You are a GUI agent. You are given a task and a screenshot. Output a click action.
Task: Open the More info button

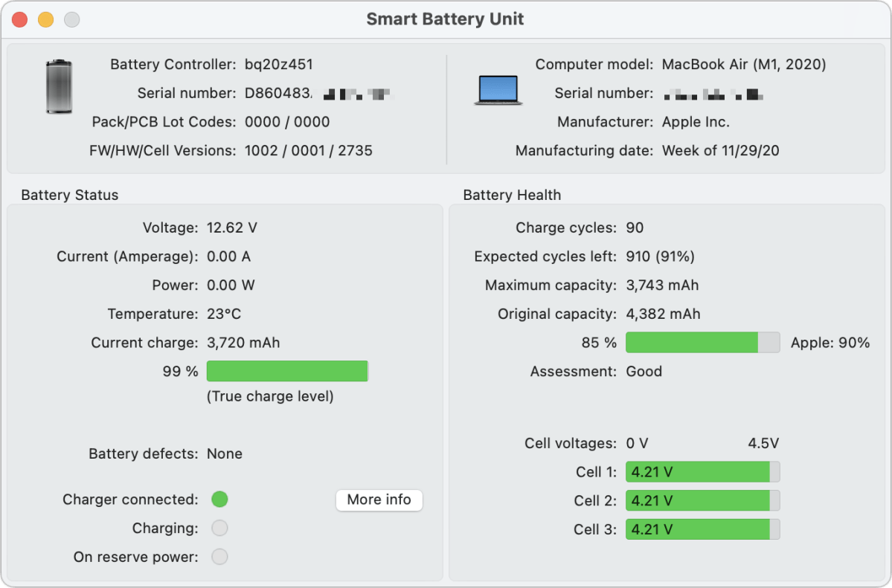coord(379,500)
